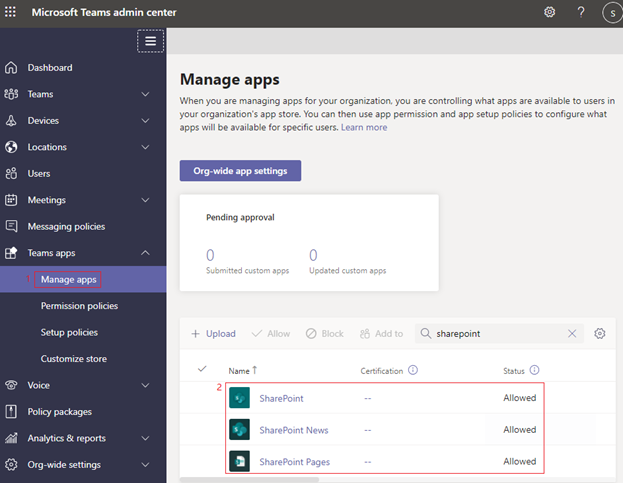Open Users in the sidebar
The height and width of the screenshot is (483, 623).
click(x=39, y=174)
